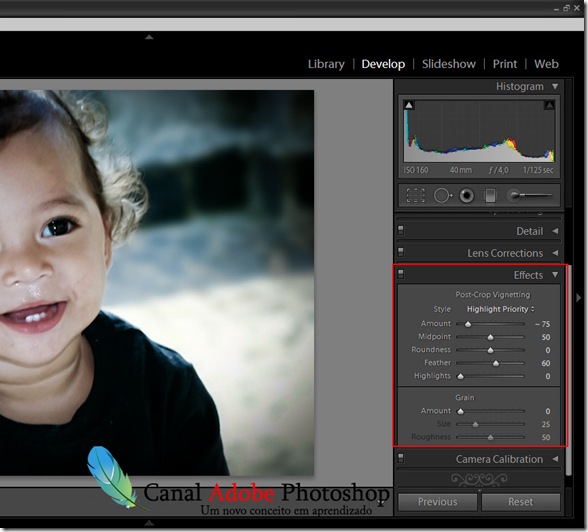Restore down the application window
The image size is (588, 532).
click(x=567, y=8)
